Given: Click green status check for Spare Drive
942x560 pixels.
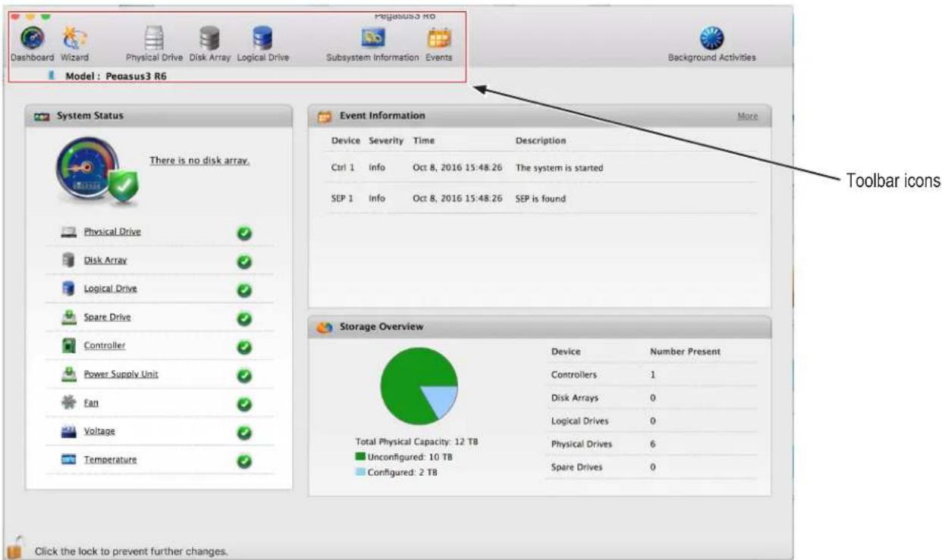Looking at the screenshot, I should [244, 318].
